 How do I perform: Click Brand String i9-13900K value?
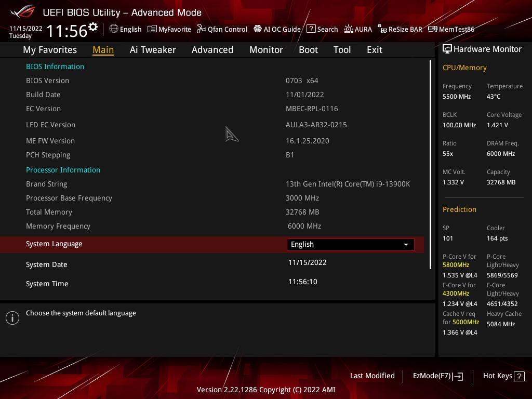pyautogui.click(x=348, y=184)
